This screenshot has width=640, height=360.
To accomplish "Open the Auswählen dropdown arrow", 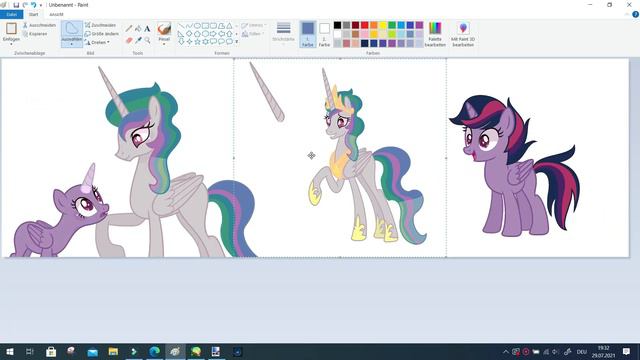I will (x=72, y=44).
